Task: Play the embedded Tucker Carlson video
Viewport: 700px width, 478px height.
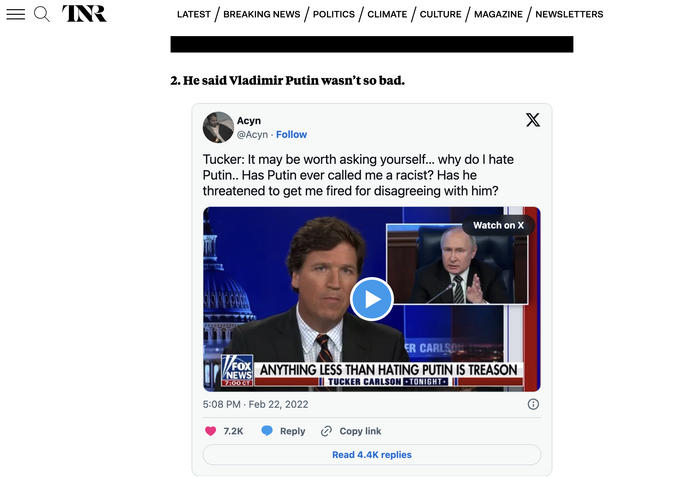Action: click(371, 299)
